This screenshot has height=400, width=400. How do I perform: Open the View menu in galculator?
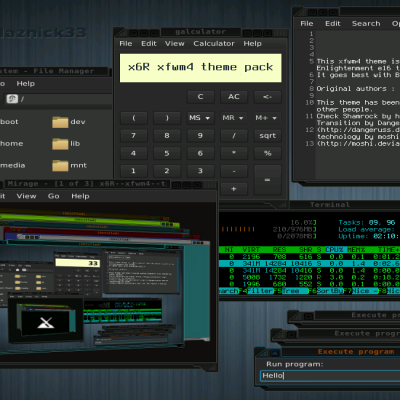pos(174,44)
